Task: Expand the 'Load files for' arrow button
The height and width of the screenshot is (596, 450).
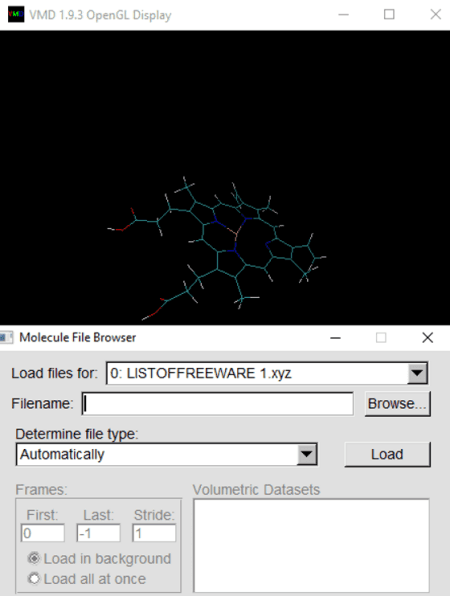Action: pos(417,373)
